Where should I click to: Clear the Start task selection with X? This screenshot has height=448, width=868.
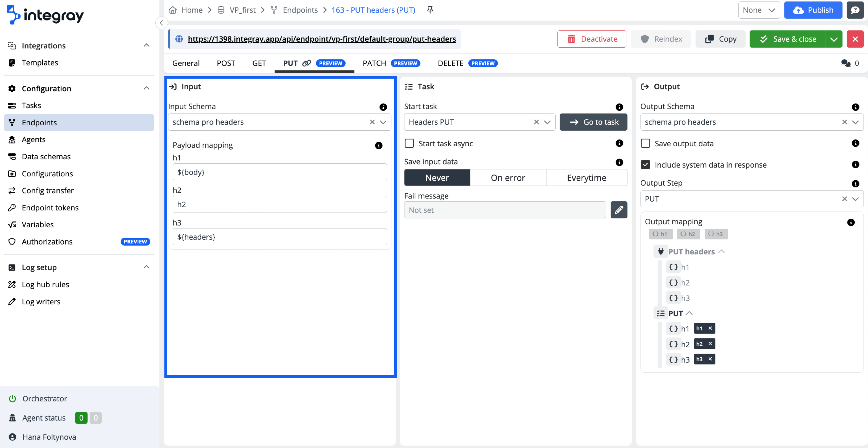click(536, 122)
